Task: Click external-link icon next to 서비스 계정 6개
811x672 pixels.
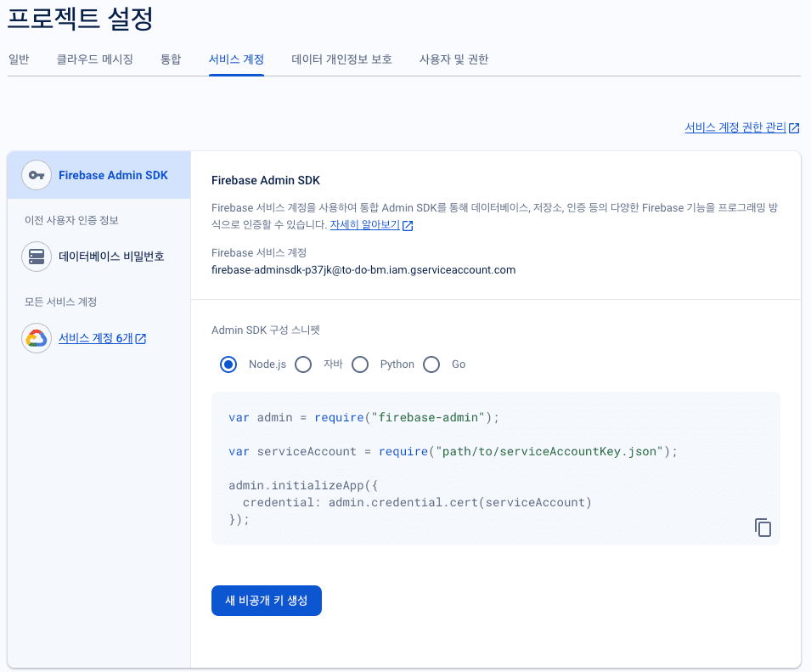Action: coord(141,339)
